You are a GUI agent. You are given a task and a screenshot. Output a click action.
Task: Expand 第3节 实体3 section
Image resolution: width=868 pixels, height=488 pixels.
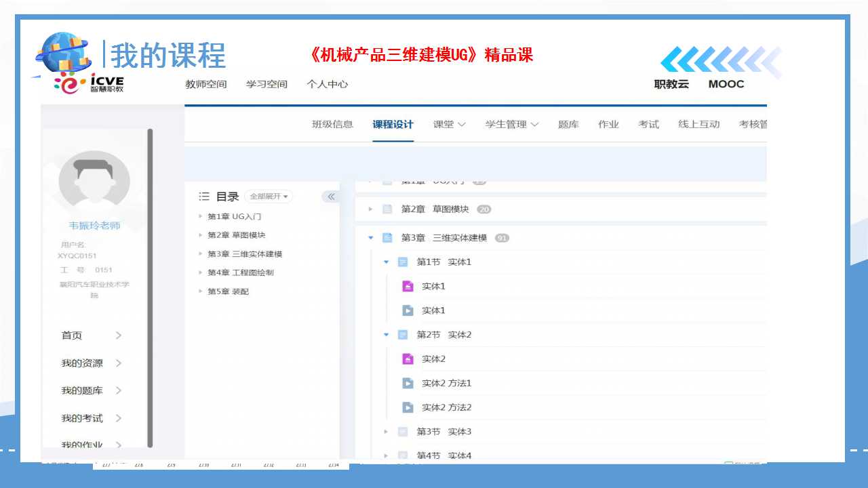[x=386, y=432]
